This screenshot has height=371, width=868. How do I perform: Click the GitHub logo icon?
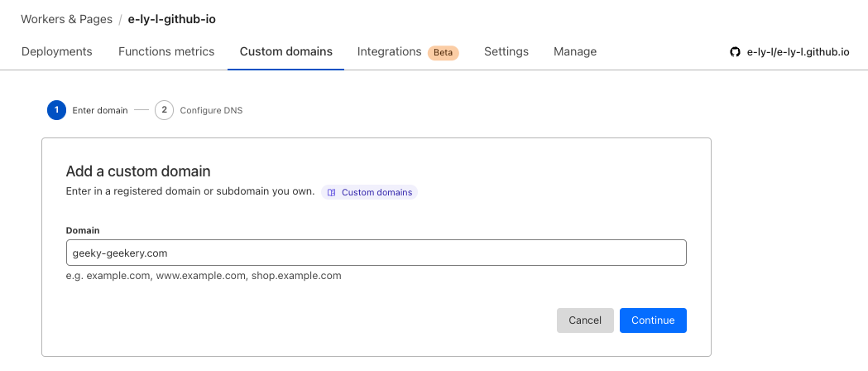735,52
